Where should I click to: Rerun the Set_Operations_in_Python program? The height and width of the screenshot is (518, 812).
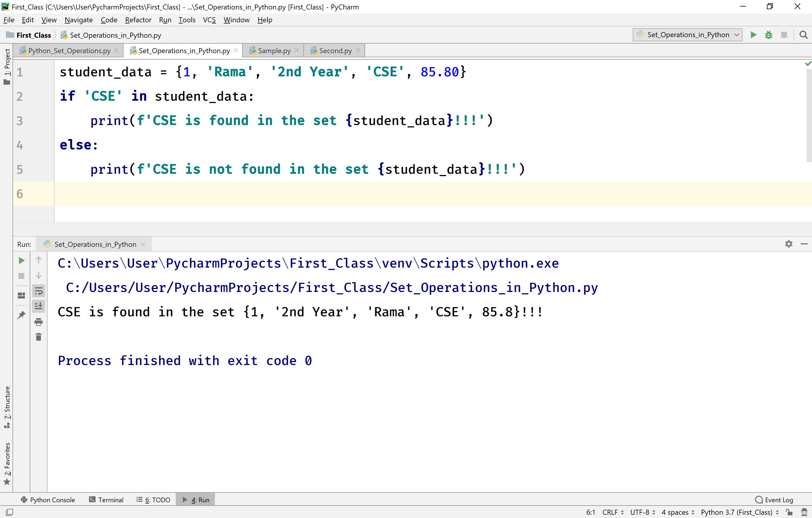tap(21, 260)
